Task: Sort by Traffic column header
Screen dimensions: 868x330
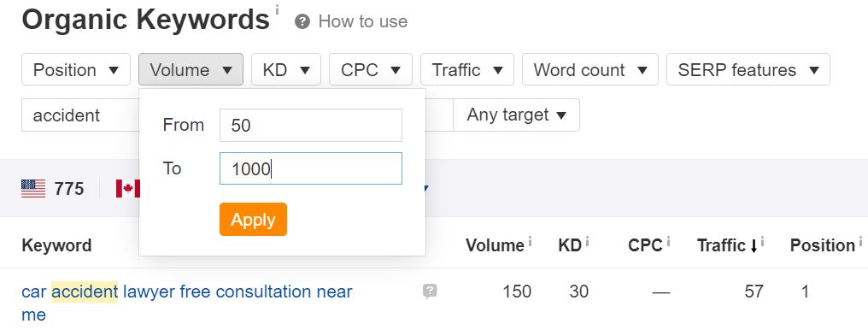Action: [727, 245]
